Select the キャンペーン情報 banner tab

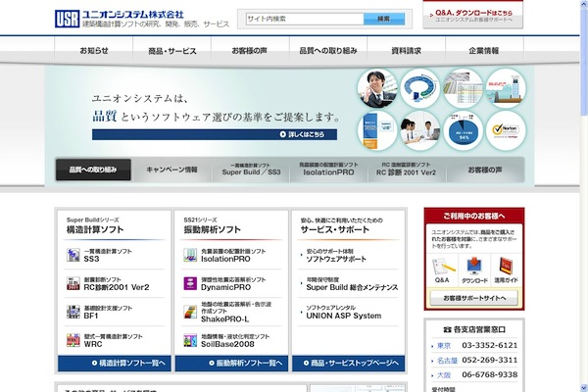click(171, 170)
